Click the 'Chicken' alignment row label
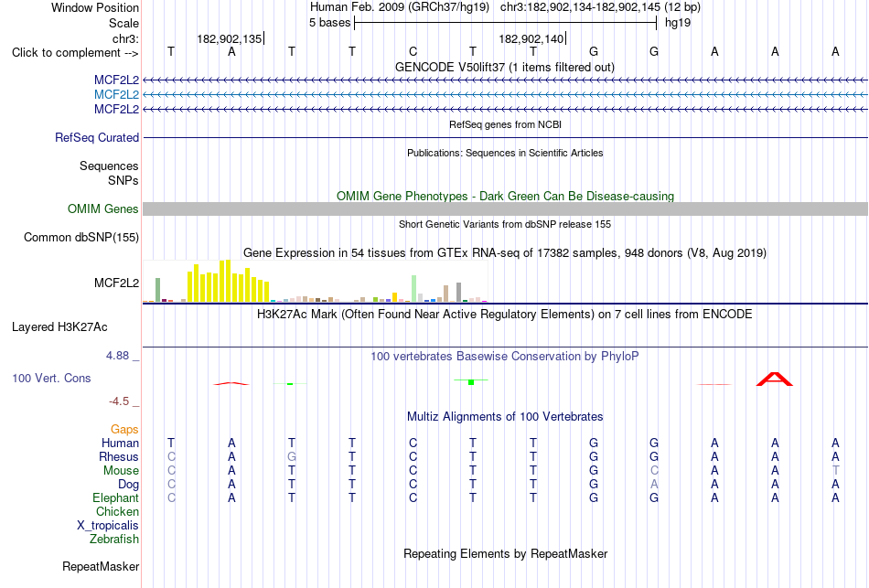This screenshot has height=588, width=869. pos(117,511)
